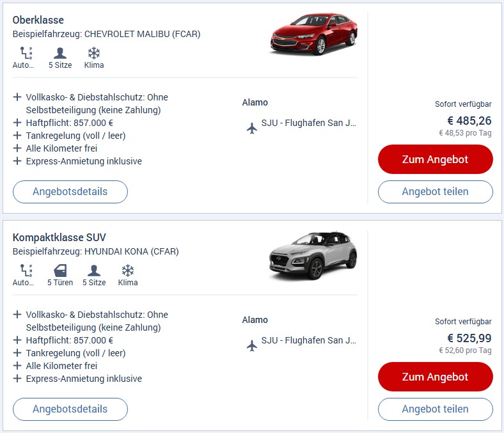Screen dimensions: 504x433
Task: Click the automatic transmission icon for Chevrolet Malibu
Action: click(25, 53)
